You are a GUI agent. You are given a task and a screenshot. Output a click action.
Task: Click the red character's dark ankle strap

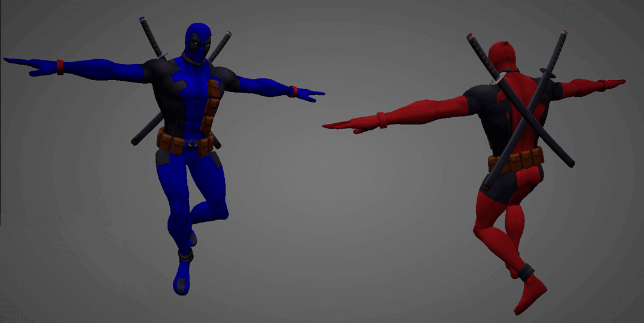coord(526,272)
